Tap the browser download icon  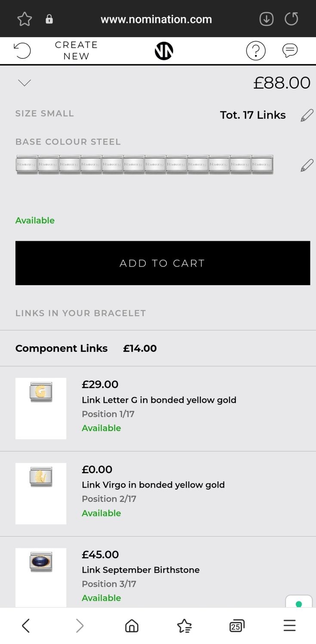[266, 19]
